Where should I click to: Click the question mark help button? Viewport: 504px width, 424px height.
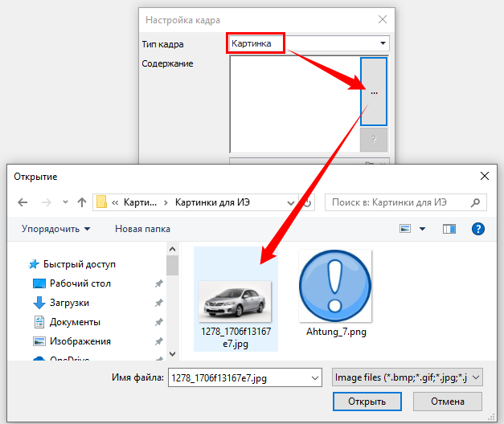(x=374, y=140)
